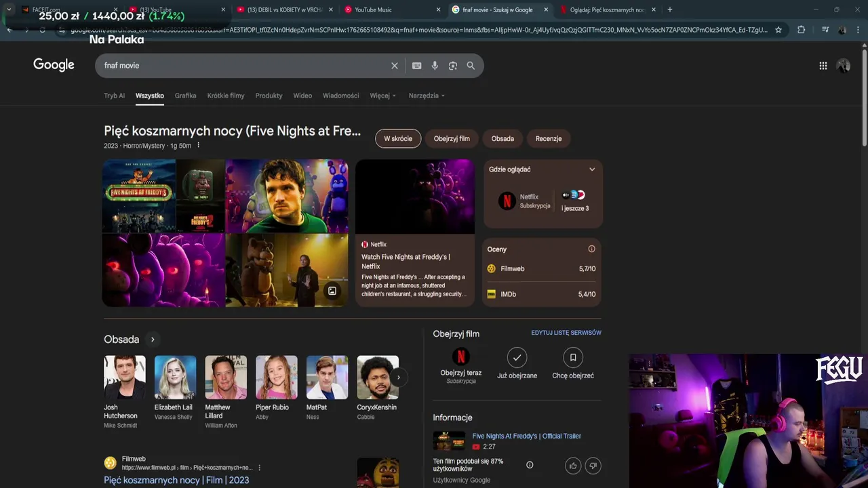Open the Google account profile avatar
Image resolution: width=868 pixels, height=488 pixels.
click(x=844, y=66)
